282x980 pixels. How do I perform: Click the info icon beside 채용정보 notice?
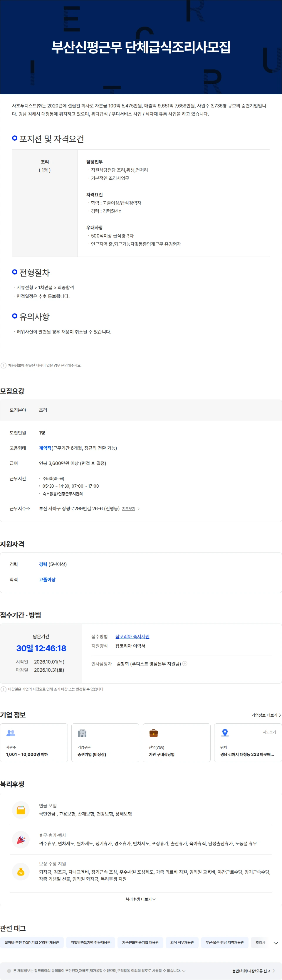4,365
